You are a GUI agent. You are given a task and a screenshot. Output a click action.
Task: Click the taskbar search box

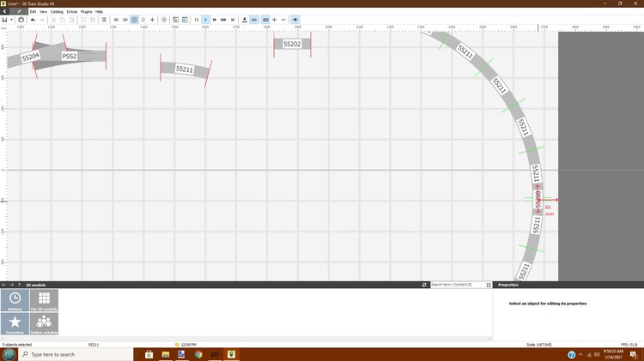pyautogui.click(x=76, y=354)
